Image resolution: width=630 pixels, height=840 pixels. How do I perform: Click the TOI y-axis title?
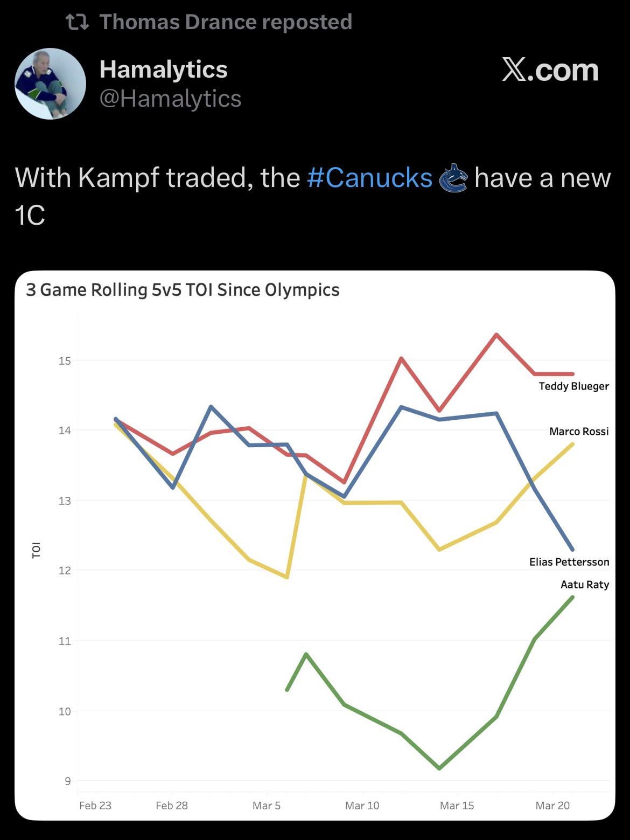point(36,550)
